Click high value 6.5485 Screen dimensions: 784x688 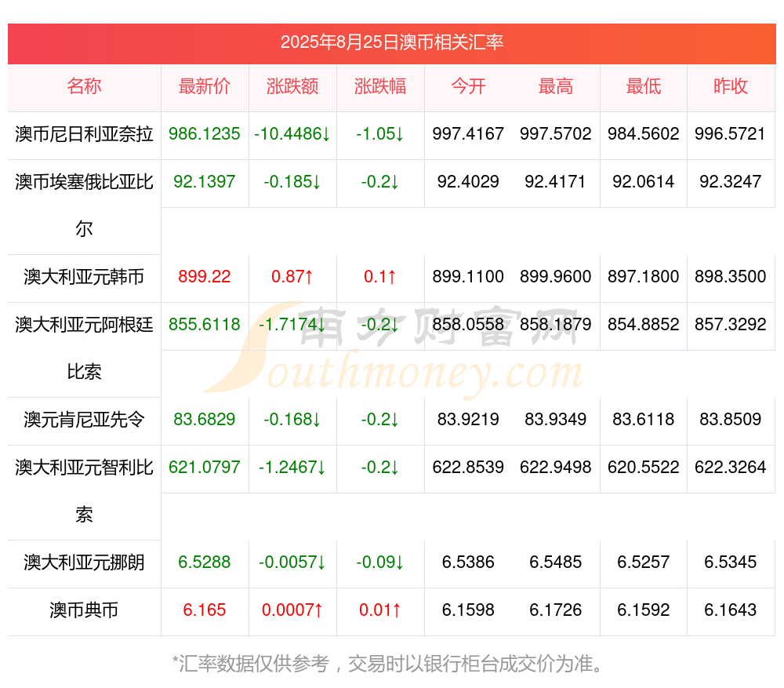pyautogui.click(x=556, y=562)
